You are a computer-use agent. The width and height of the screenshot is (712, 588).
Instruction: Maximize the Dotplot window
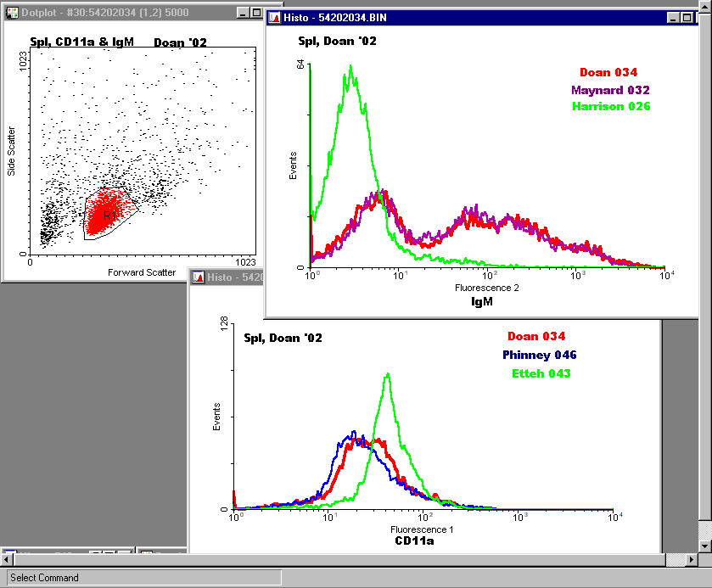[x=257, y=14]
